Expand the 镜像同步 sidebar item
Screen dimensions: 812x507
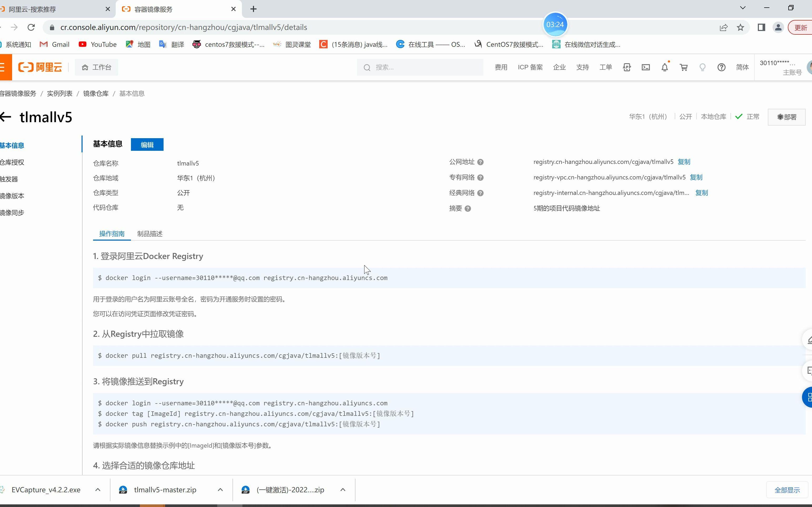11,212
